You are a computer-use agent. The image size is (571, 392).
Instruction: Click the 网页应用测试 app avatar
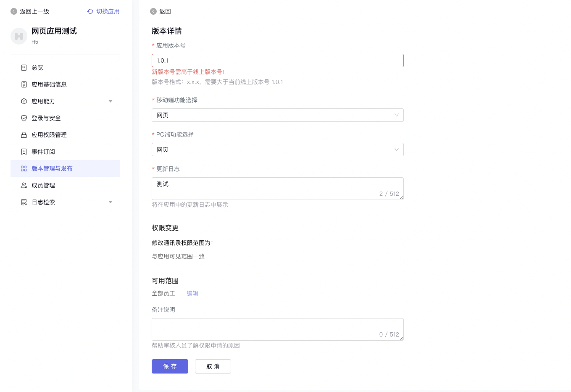pos(19,36)
